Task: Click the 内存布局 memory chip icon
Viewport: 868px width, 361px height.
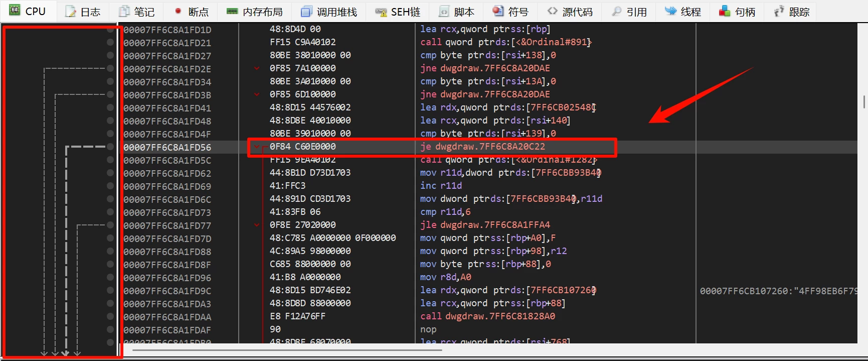Action: [x=232, y=12]
